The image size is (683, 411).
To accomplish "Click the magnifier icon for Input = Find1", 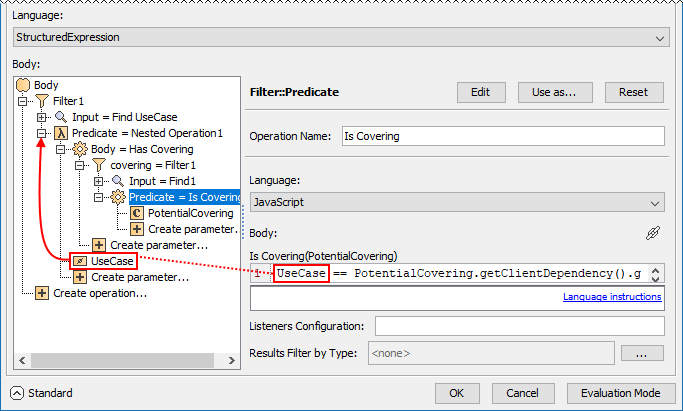I will click(118, 181).
